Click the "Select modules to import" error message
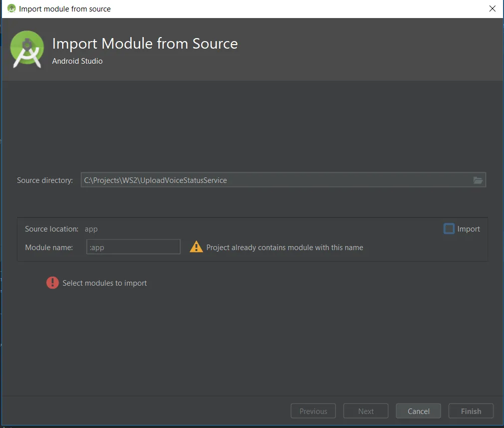Screen dimensions: 504x428 [105, 283]
